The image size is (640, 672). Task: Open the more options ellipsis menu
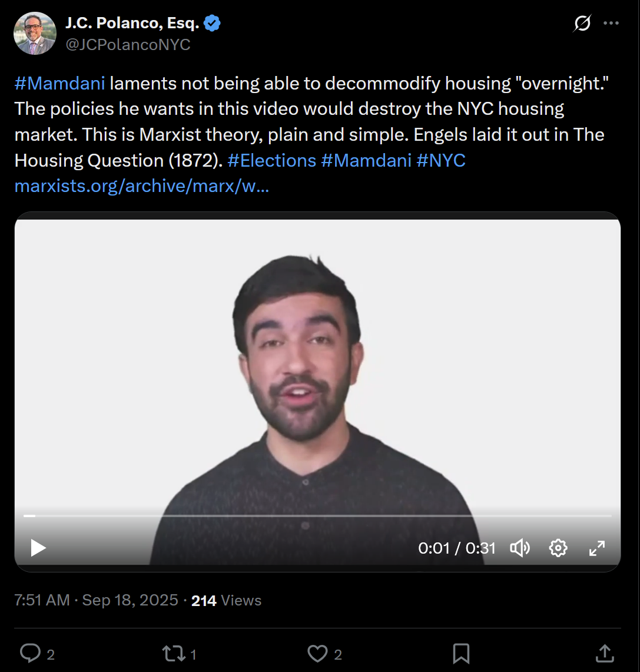[611, 24]
